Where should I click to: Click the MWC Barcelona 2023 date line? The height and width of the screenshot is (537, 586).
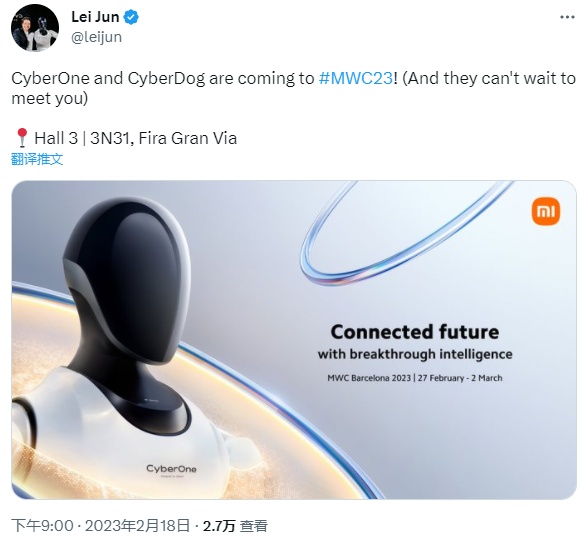pos(415,378)
